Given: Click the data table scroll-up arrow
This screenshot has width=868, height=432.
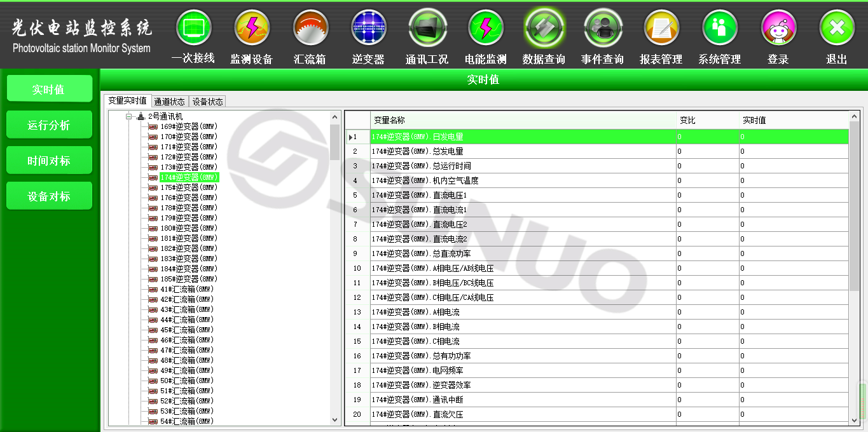Looking at the screenshot, I should 854,117.
